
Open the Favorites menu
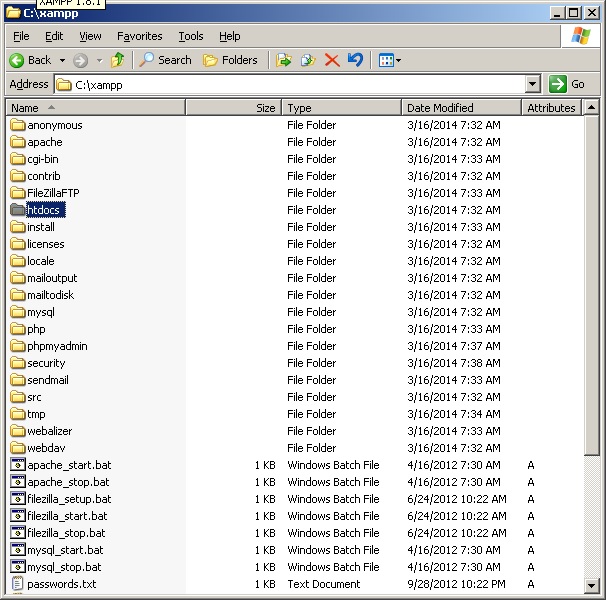pos(140,36)
